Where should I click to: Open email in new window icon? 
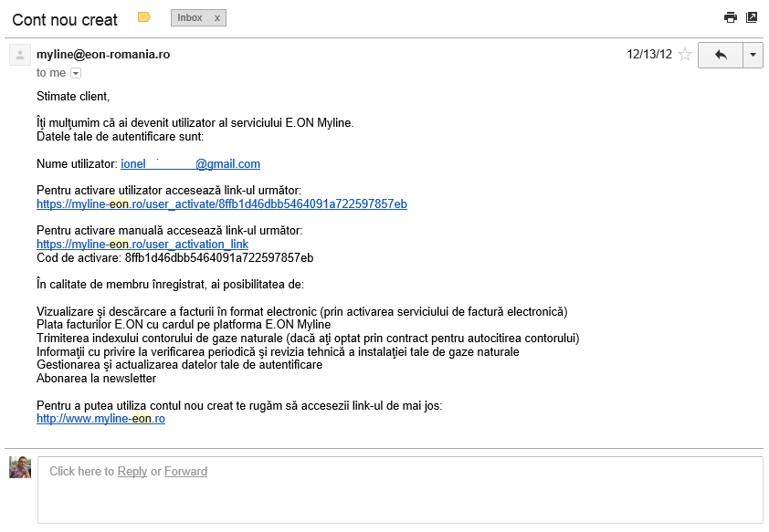752,17
